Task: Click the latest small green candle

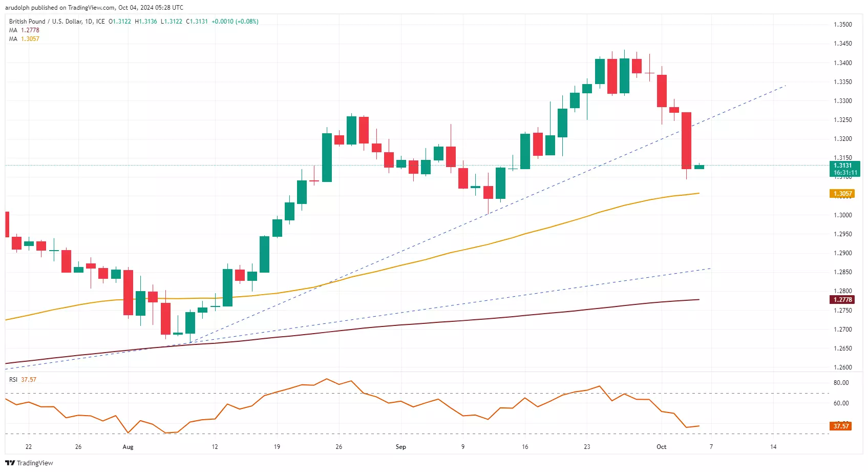Action: (x=699, y=167)
